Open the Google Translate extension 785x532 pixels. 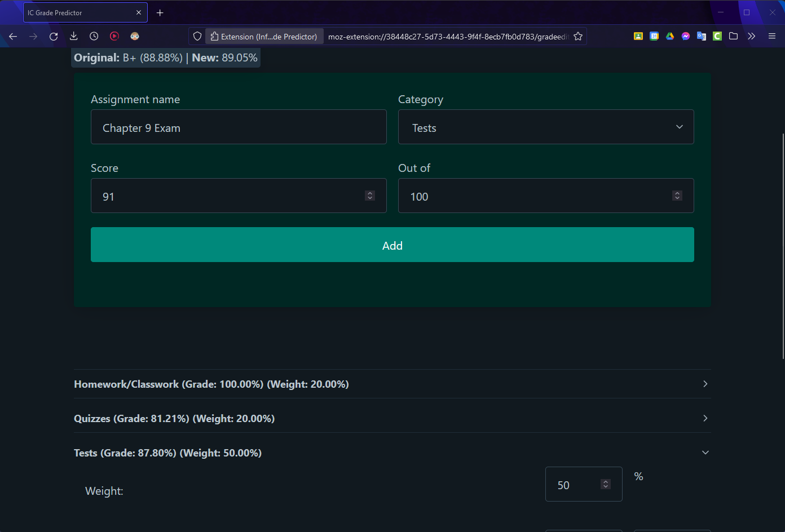pos(701,36)
